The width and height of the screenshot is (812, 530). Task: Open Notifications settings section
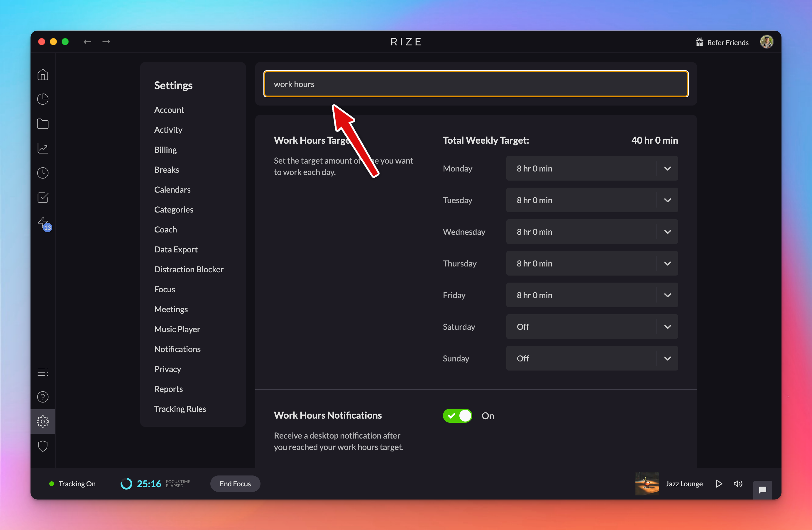(177, 349)
